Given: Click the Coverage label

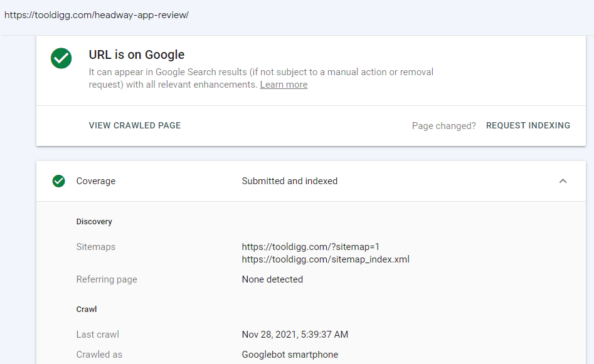Looking at the screenshot, I should click(96, 181).
